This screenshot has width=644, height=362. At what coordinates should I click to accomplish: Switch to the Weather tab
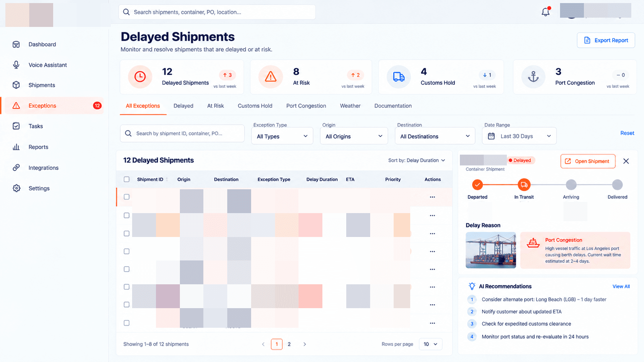[x=350, y=106]
